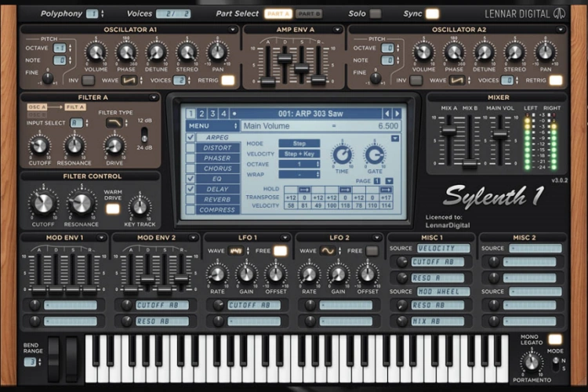Uncheck the ARPEG effect checkbox
Screen dimensions: 588x392
pyautogui.click(x=191, y=137)
